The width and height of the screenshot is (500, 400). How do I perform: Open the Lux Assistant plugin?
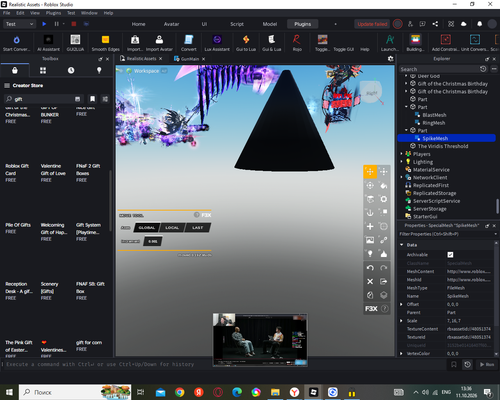(217, 43)
